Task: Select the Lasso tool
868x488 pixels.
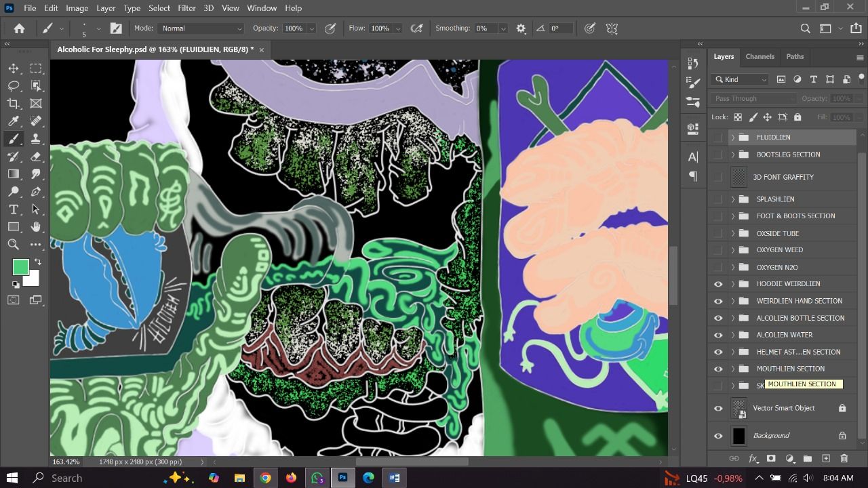Action: tap(14, 85)
